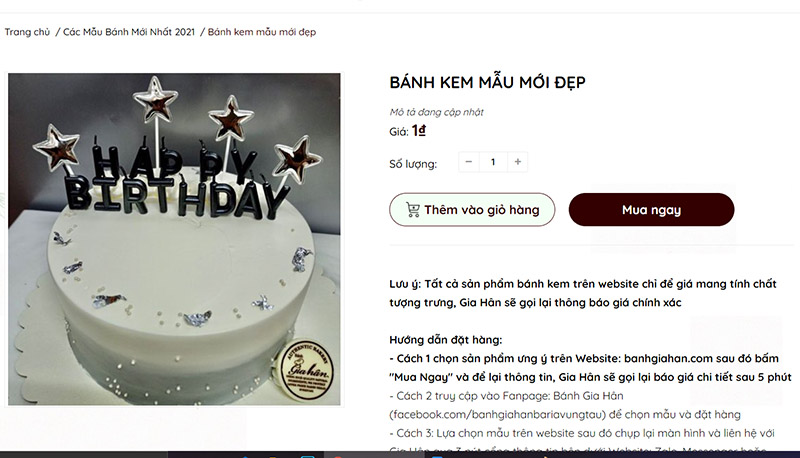Click the Thêm vào giỏ hàng label
800x458 pixels.
coord(481,210)
